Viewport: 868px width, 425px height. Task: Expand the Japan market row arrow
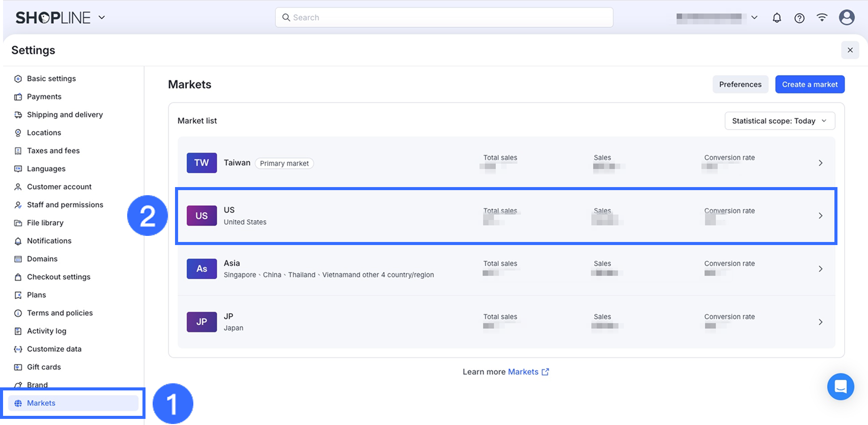point(820,322)
